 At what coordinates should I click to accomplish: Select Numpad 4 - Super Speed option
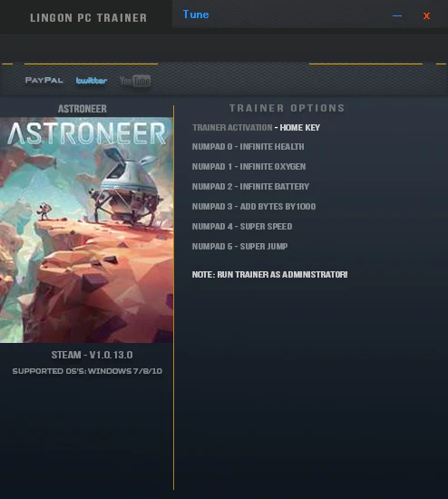pos(242,227)
